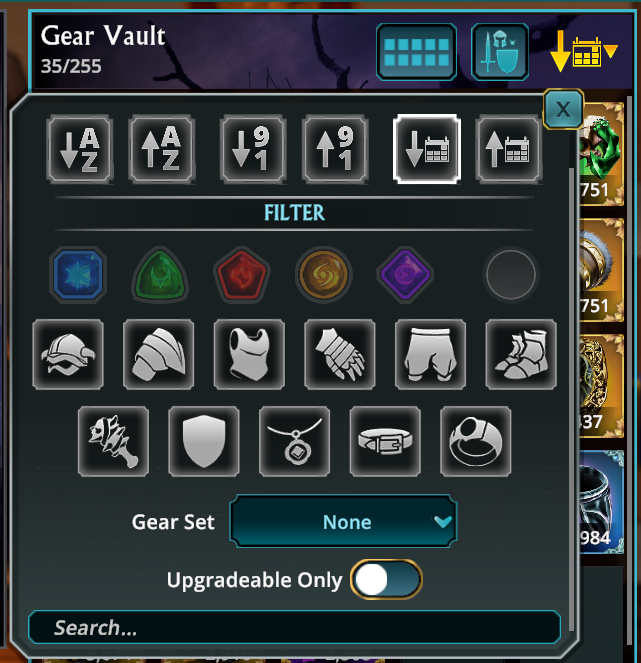Switch to grid view in Gear Vault
This screenshot has height=663, width=641.
click(416, 52)
